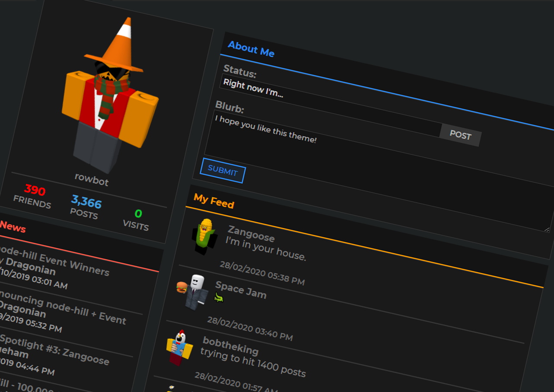Open the bobtheking profile name
The image size is (554, 392).
pos(230,346)
